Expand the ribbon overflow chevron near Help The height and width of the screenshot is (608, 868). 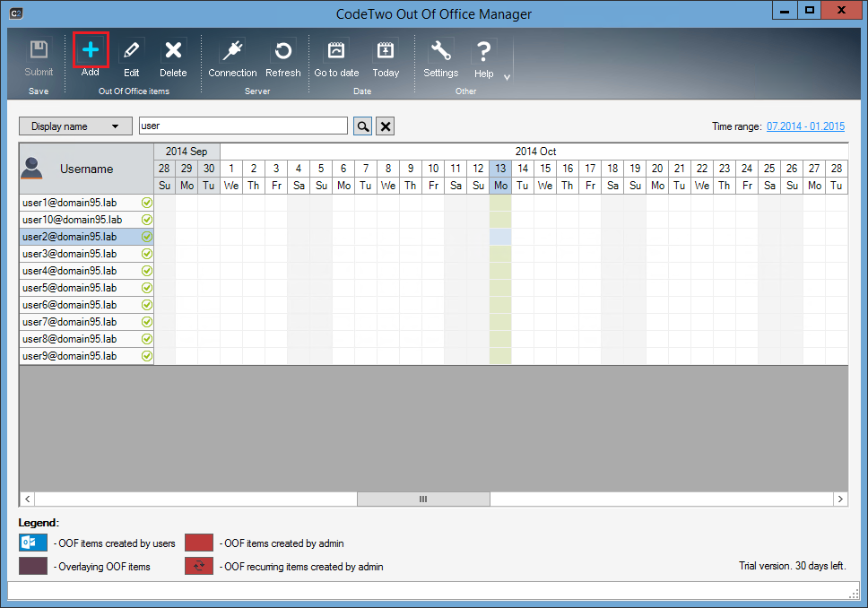(507, 77)
